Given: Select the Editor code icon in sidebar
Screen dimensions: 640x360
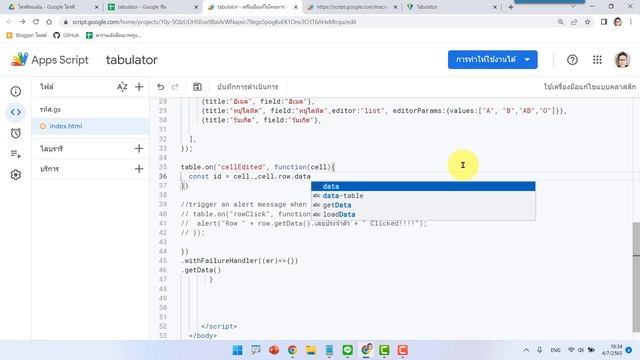Looking at the screenshot, I should (x=16, y=112).
